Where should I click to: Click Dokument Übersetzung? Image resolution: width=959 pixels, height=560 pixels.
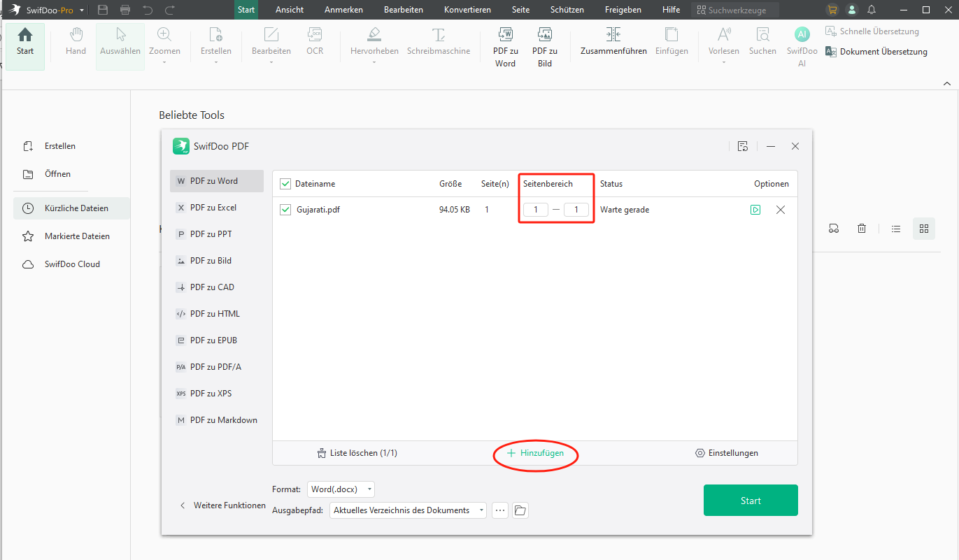(x=876, y=52)
